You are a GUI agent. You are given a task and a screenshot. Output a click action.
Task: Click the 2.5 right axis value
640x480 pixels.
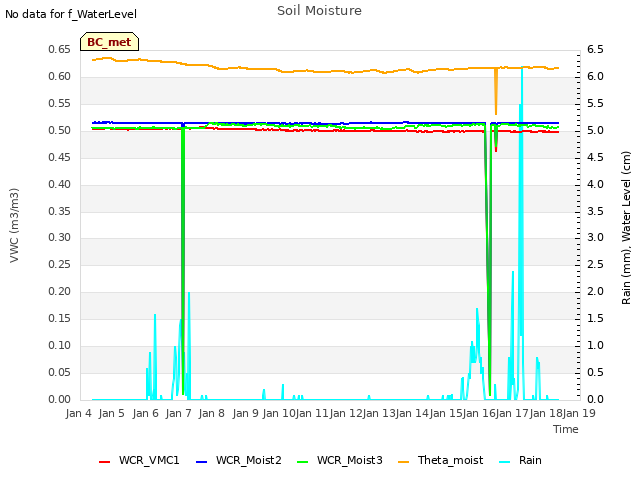[x=595, y=264]
